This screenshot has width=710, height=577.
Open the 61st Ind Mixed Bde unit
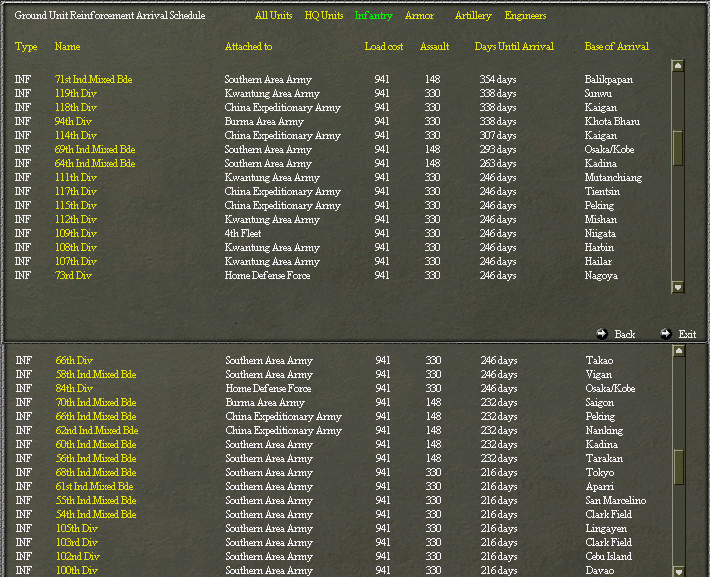94,487
